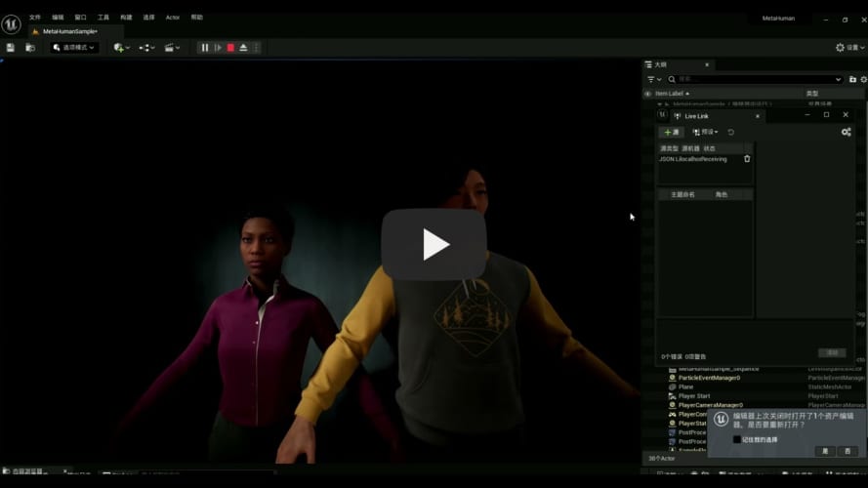Select Player Start in the Outliner

pos(694,396)
